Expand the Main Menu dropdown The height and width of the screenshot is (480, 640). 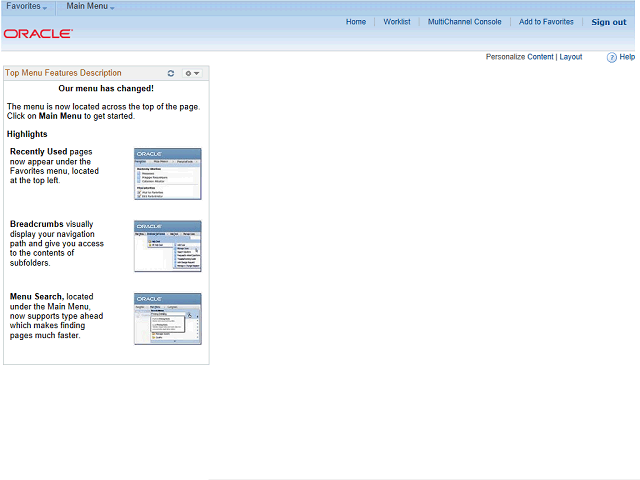(90, 6)
